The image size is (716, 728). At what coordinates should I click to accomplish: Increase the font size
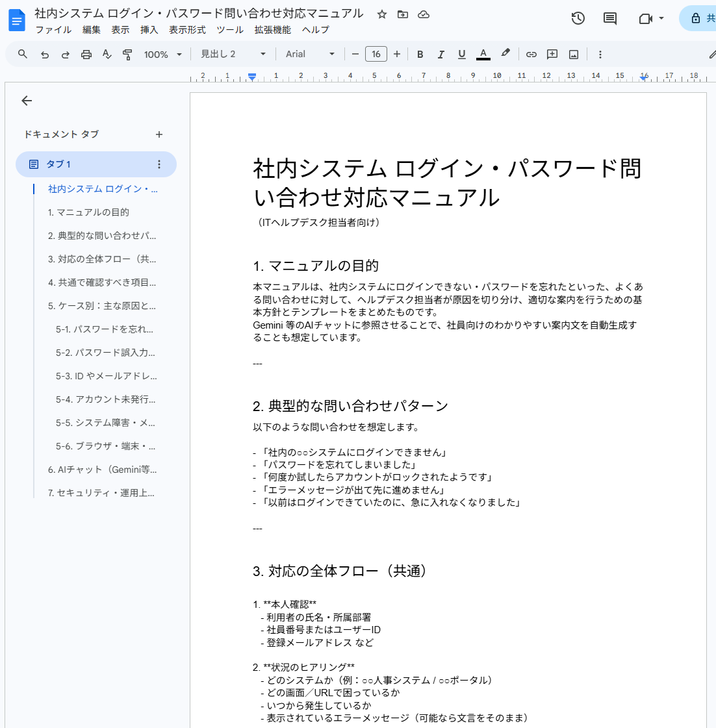397,55
